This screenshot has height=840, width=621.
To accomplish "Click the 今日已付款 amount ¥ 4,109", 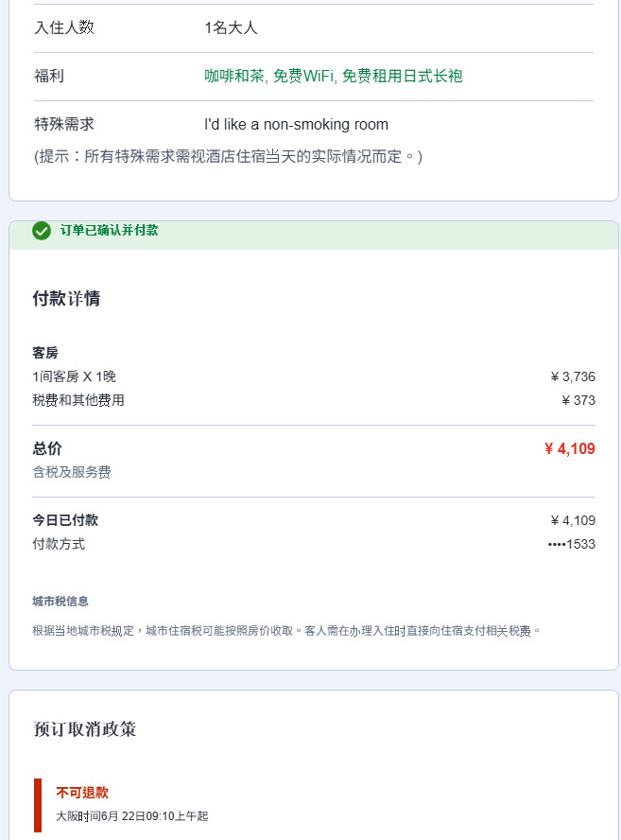I will [573, 520].
